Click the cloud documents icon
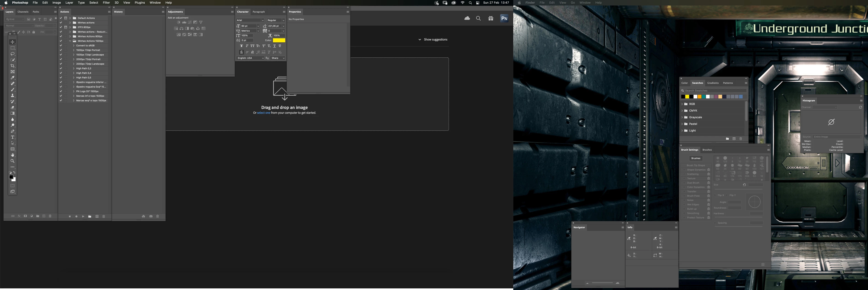 click(x=467, y=19)
